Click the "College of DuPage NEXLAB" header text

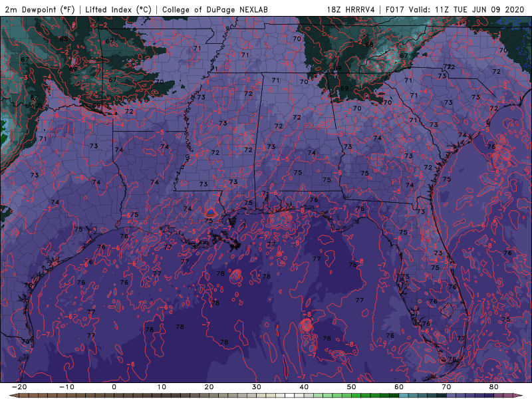pos(215,9)
